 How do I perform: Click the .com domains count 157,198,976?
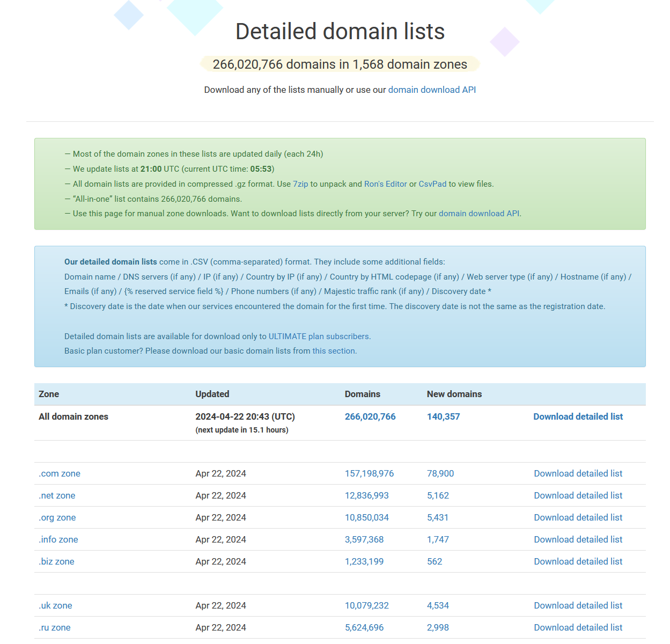370,473
